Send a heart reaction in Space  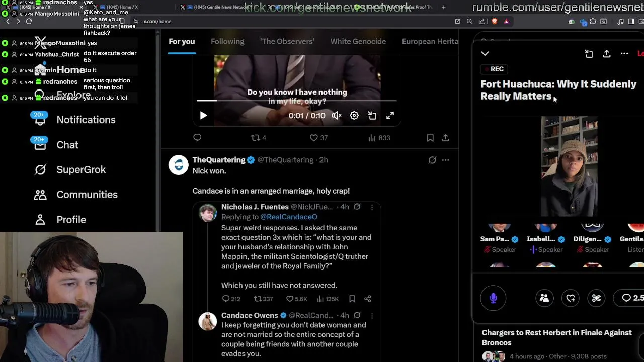[571, 298]
